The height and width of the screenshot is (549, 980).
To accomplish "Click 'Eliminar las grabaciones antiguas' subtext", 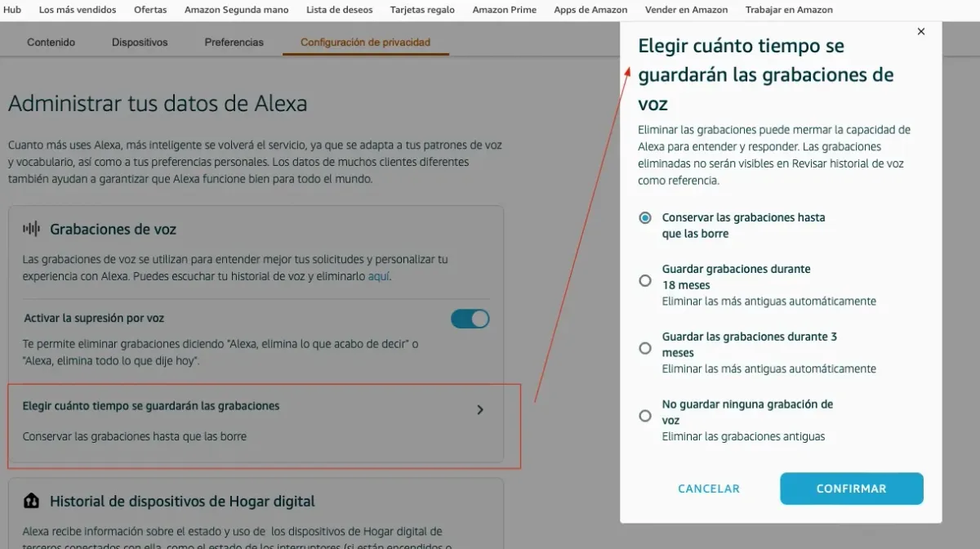I will pyautogui.click(x=743, y=436).
